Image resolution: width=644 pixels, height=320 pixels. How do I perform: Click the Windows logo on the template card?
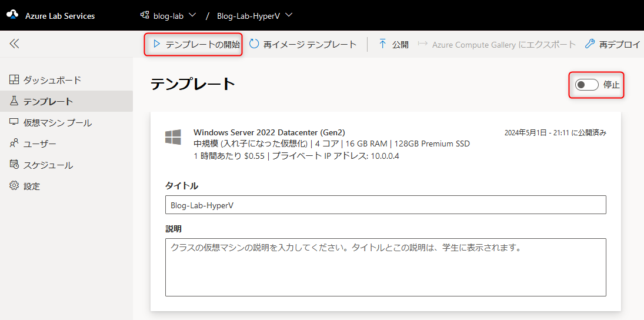(173, 137)
